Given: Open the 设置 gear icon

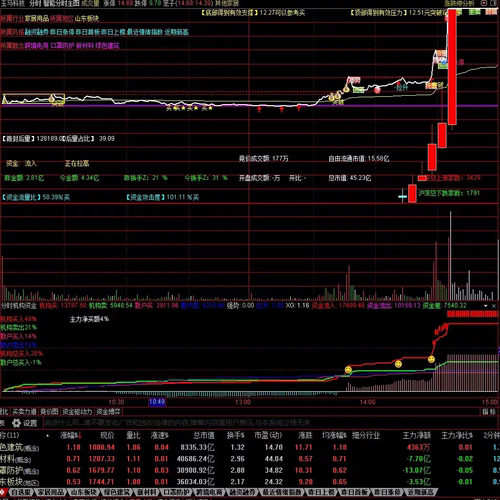Looking at the screenshot, I should click(x=16, y=423).
